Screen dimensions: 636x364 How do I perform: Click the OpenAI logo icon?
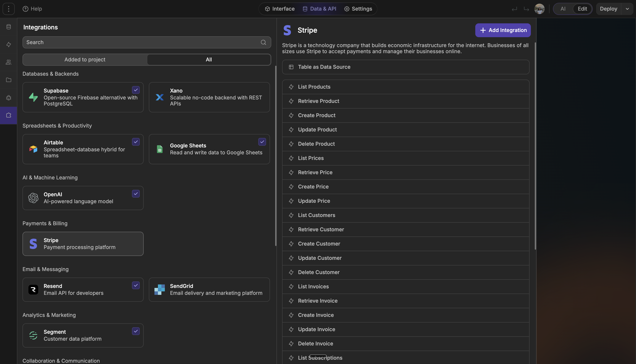tap(33, 198)
